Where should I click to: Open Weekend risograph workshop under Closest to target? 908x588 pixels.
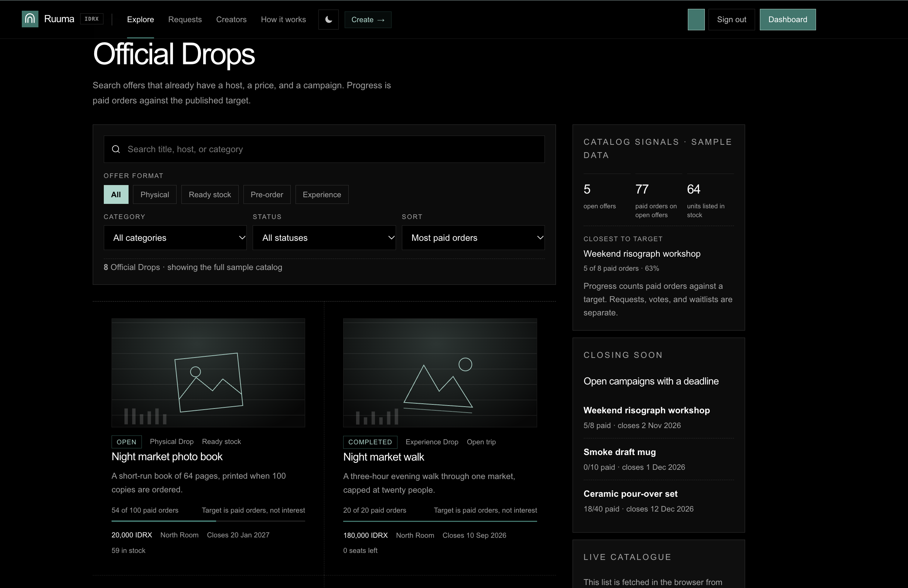point(642,254)
